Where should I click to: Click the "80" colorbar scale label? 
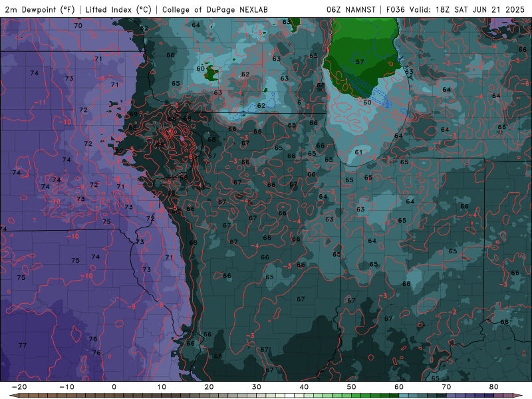pos(494,387)
